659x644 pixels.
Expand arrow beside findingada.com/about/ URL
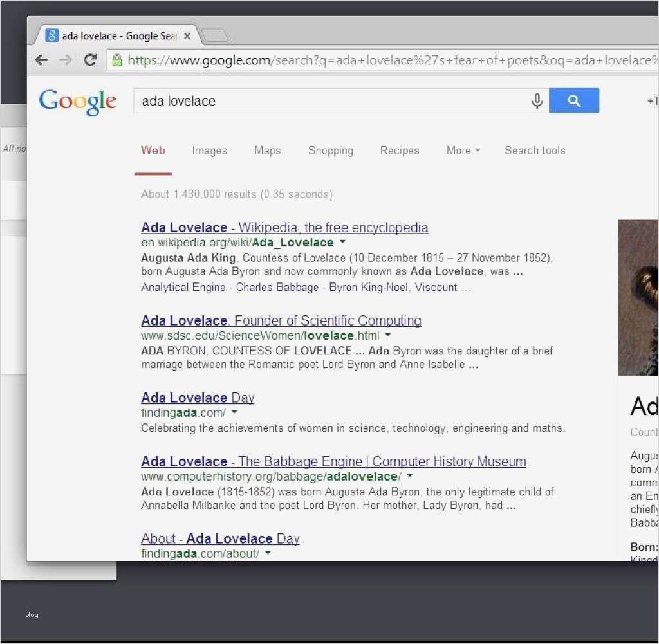click(268, 553)
